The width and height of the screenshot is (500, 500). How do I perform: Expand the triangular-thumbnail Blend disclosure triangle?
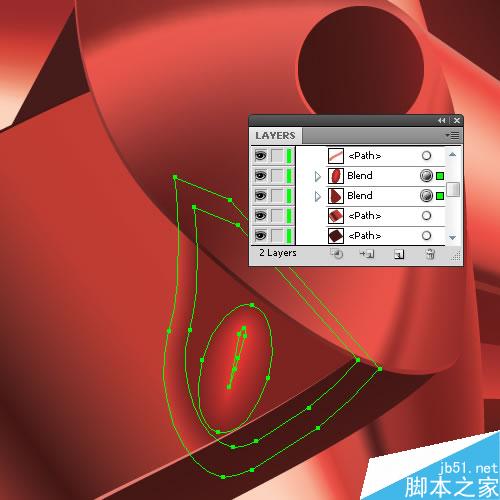coord(317,196)
